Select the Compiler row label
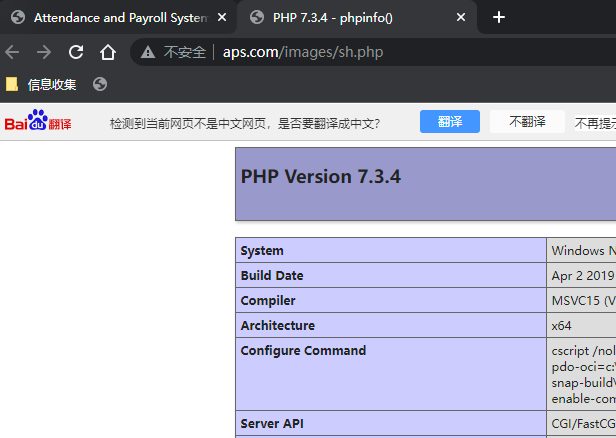 tap(268, 301)
